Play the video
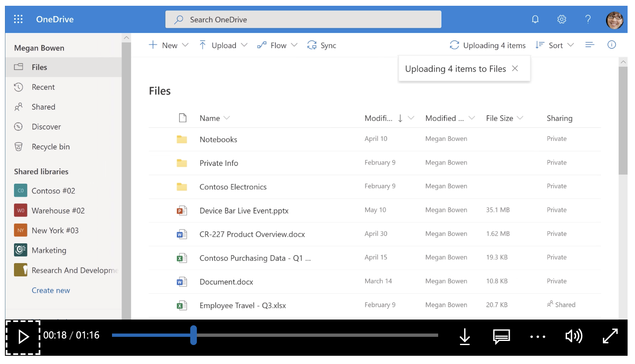 pos(23,337)
